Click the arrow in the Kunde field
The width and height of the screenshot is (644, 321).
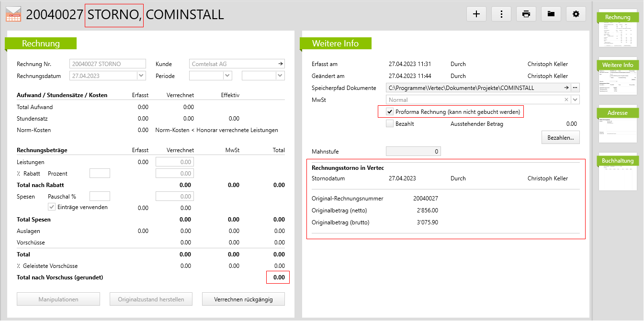coord(281,64)
